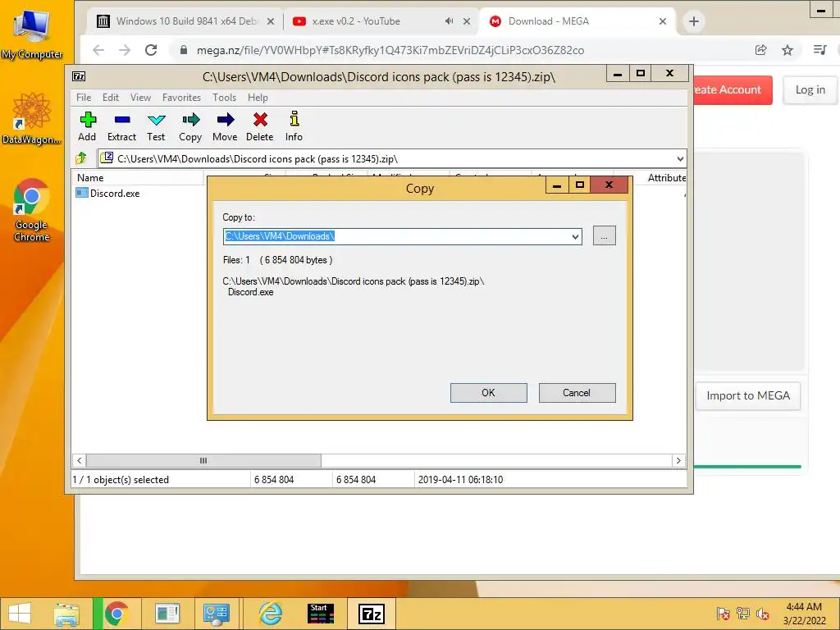
Task: Mute the YouTube tab audio icon
Action: pos(449,21)
